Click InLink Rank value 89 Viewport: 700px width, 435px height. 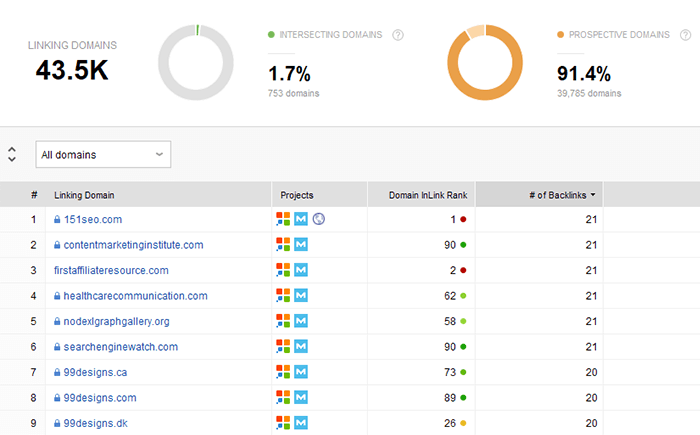click(450, 397)
